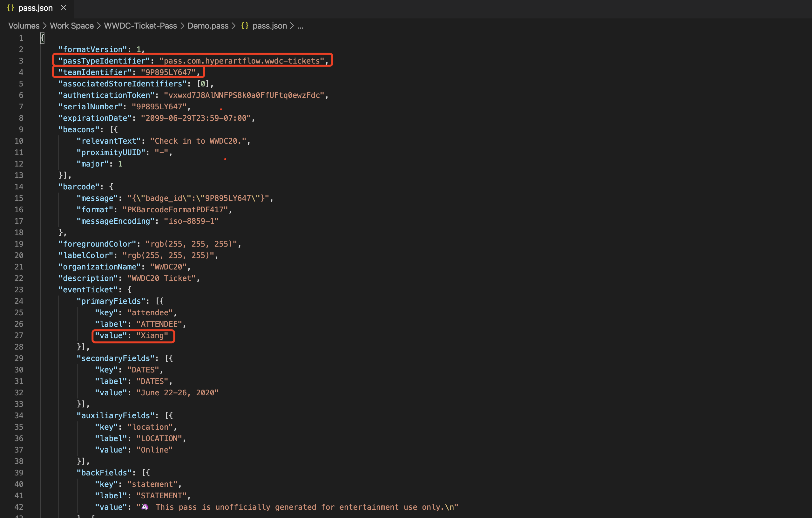Select the pass.json tab
The width and height of the screenshot is (812, 518).
pos(35,8)
